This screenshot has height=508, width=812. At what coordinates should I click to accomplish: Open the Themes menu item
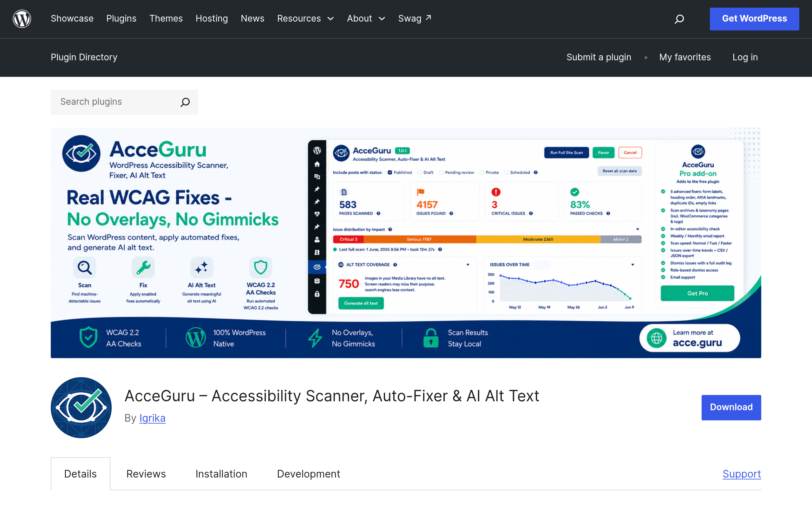pos(166,18)
